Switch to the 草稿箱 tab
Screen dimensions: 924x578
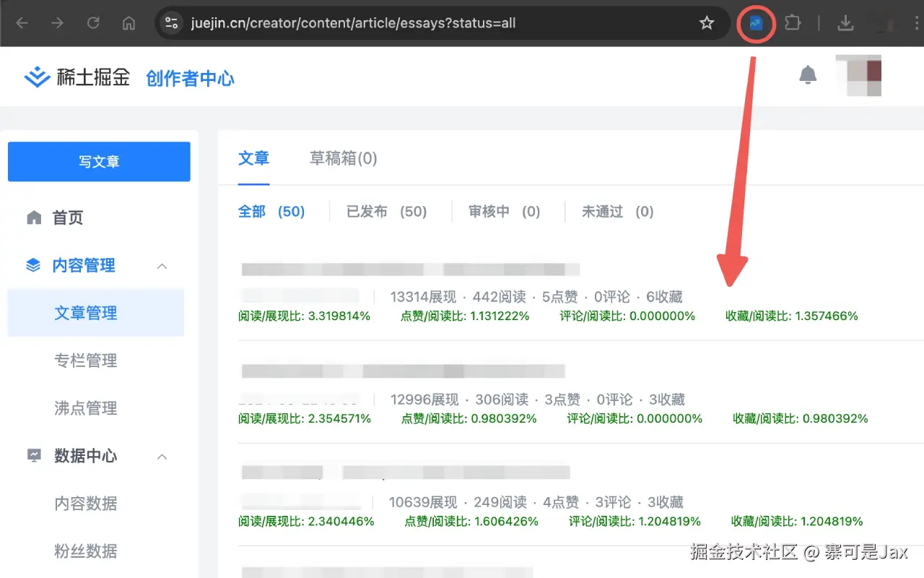pyautogui.click(x=343, y=158)
